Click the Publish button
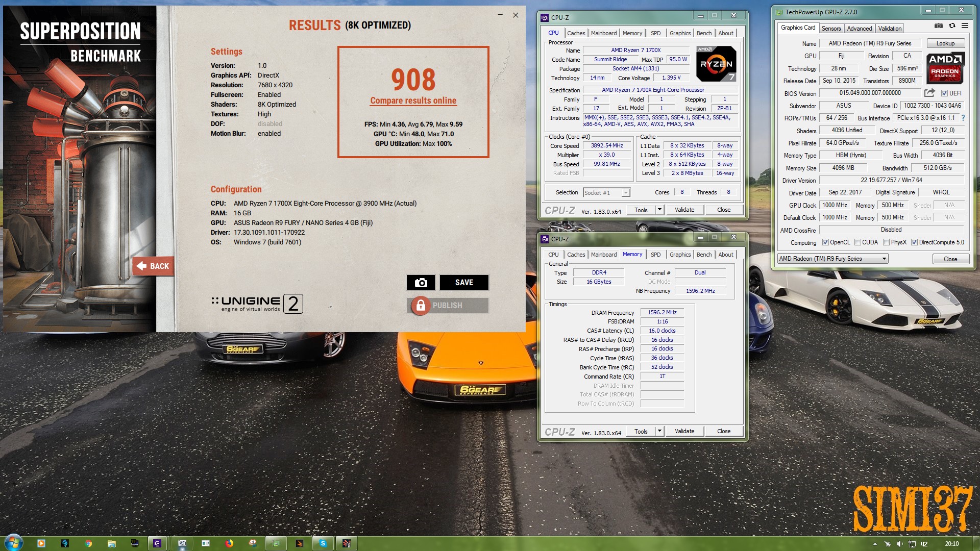The height and width of the screenshot is (551, 980). [448, 305]
